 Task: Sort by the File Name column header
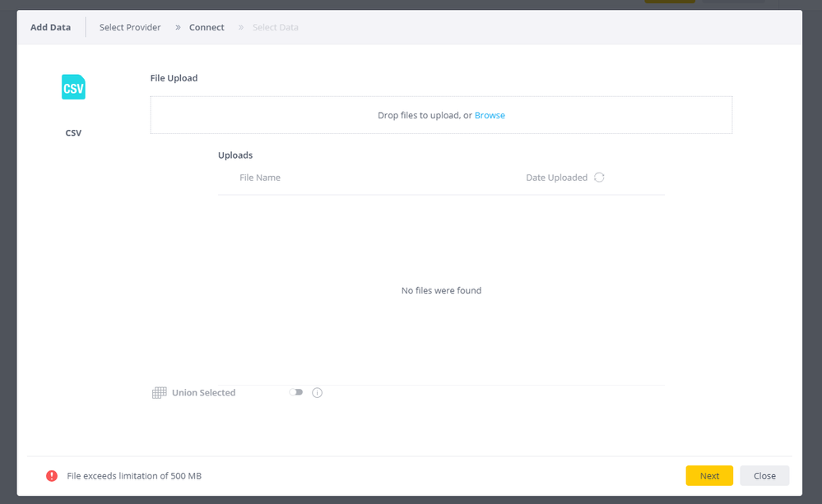point(260,178)
